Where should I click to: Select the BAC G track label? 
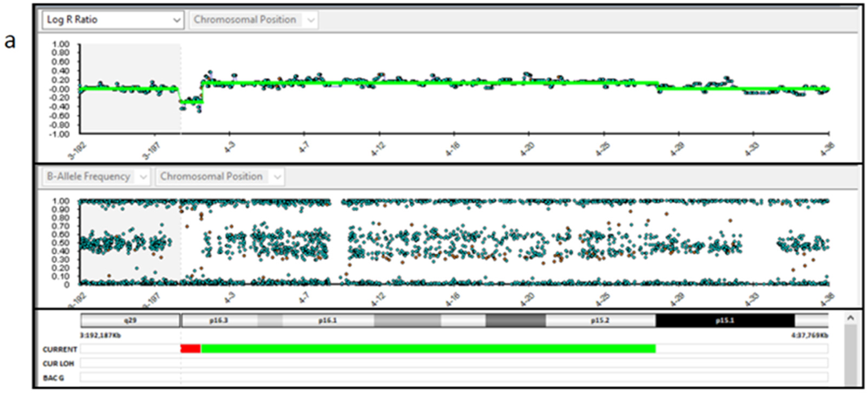53,378
